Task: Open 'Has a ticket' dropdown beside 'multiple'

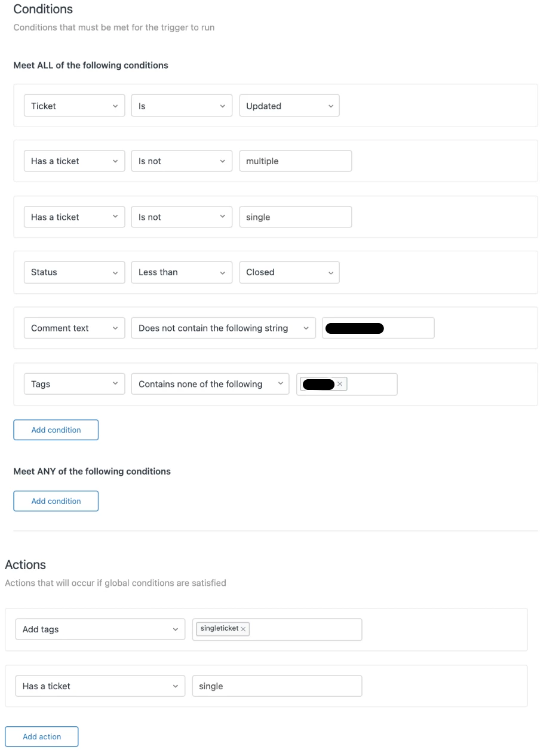Action: click(74, 161)
